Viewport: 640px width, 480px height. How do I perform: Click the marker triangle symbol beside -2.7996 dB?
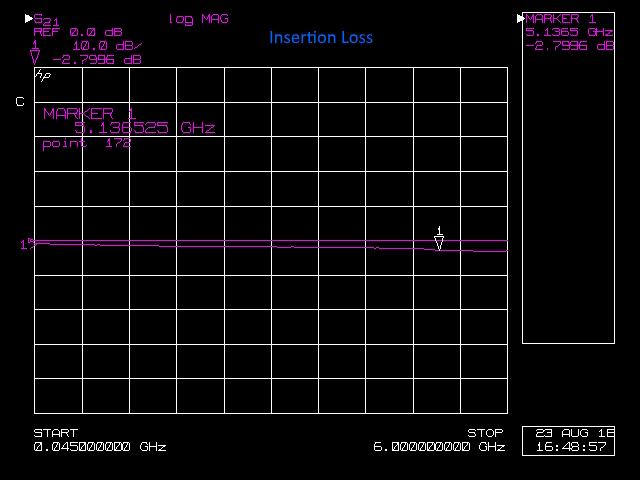click(36, 58)
